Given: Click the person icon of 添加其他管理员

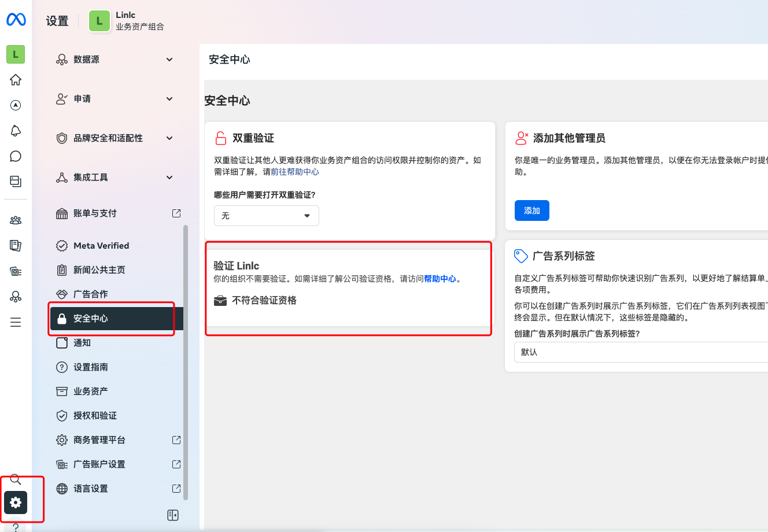Looking at the screenshot, I should click(x=522, y=138).
